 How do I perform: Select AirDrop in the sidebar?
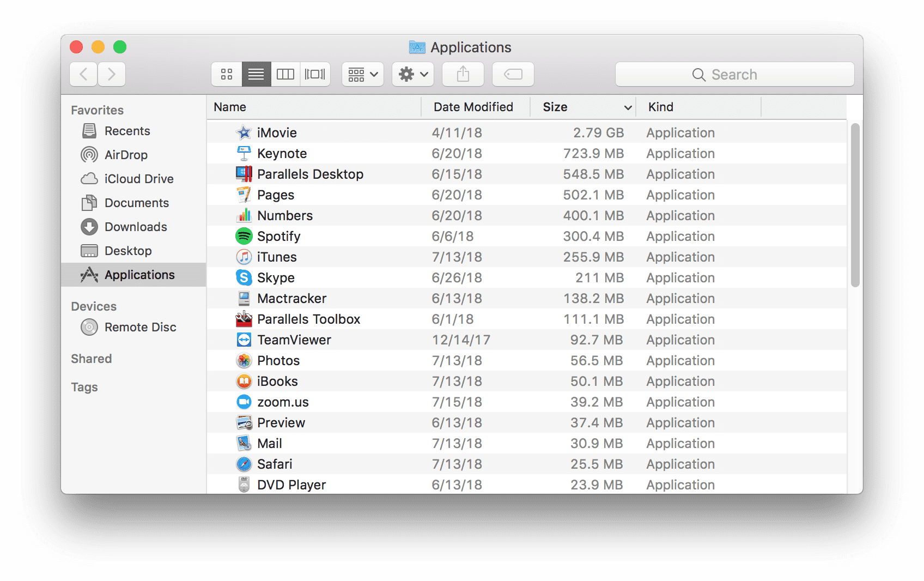126,155
